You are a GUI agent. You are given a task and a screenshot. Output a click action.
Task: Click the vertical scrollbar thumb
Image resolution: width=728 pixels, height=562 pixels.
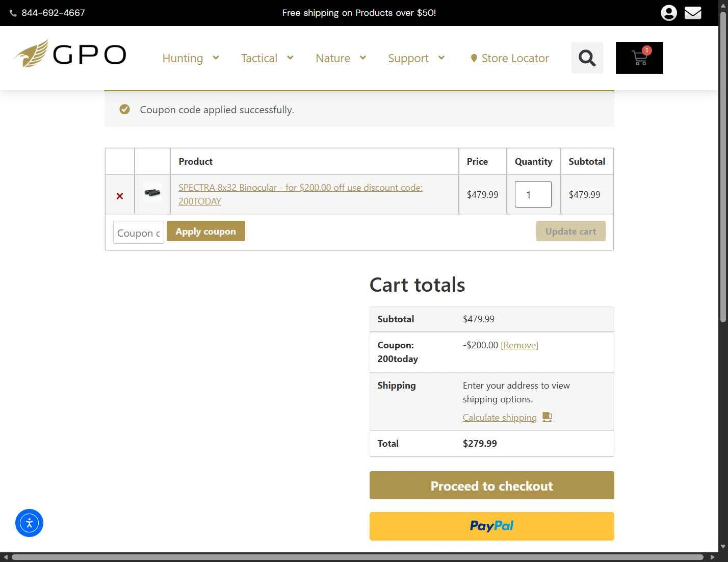(723, 167)
